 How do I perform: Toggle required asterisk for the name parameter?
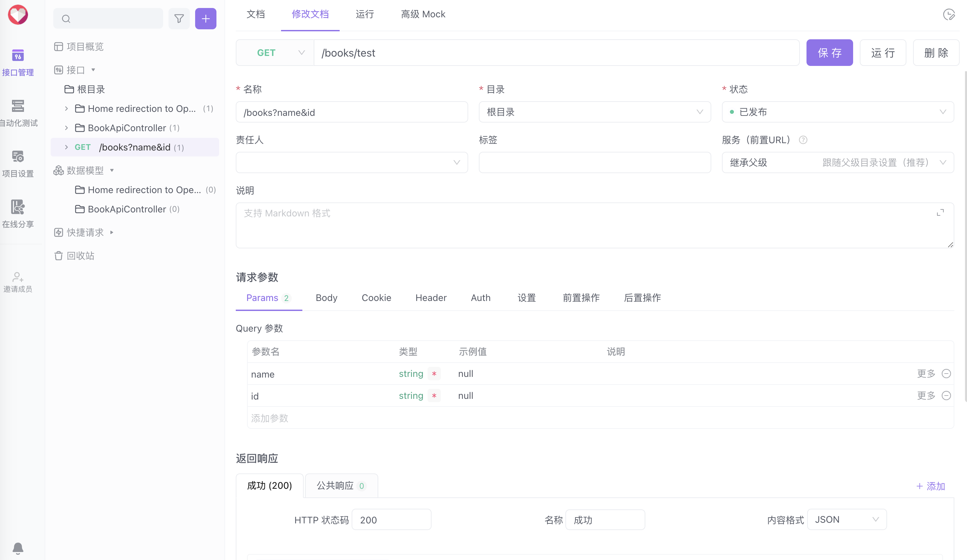[434, 374]
